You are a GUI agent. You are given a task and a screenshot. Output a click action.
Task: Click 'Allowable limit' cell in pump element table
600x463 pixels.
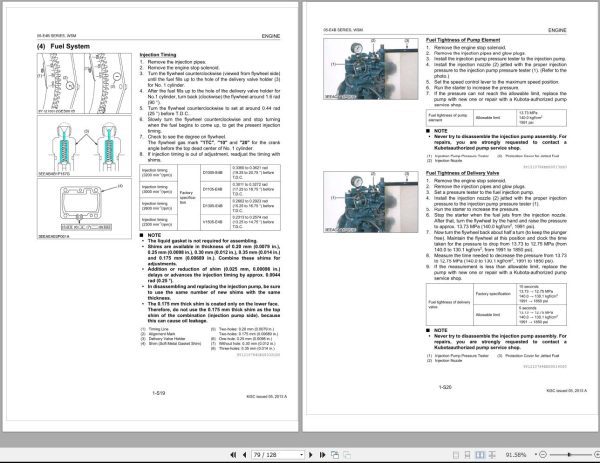pos(495,117)
